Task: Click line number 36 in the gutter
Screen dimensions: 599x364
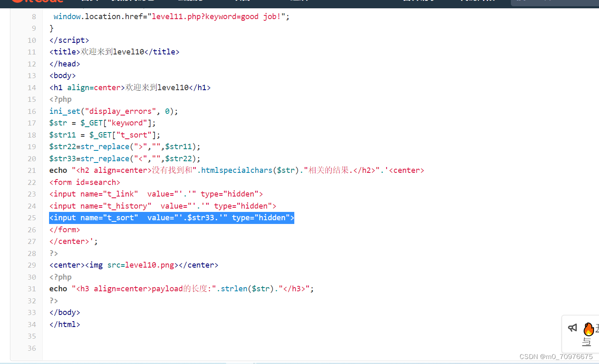Action: click(32, 348)
